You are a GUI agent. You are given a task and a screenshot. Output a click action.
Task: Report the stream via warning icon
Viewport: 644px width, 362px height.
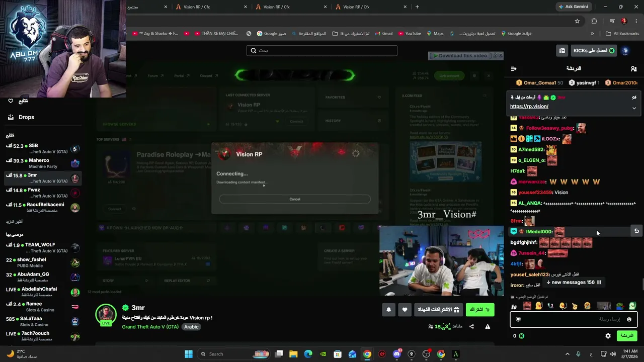488,327
